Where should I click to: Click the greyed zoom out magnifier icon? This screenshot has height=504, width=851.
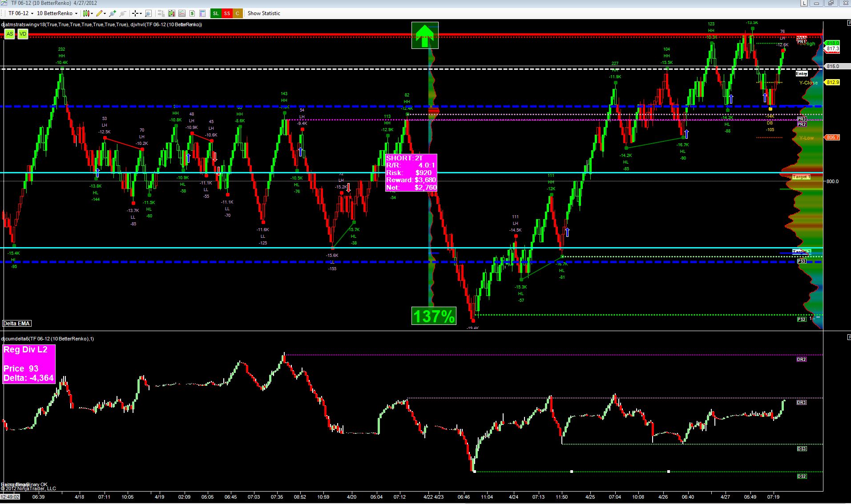pos(122,13)
